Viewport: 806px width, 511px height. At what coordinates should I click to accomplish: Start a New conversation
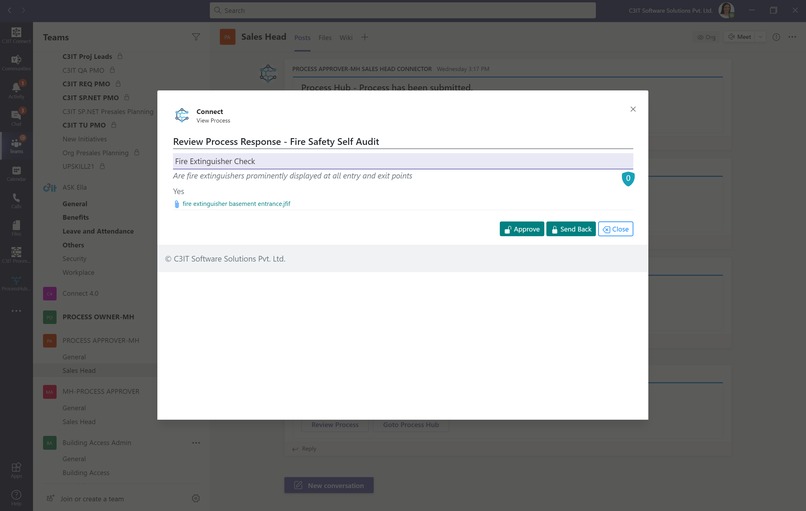(x=329, y=485)
